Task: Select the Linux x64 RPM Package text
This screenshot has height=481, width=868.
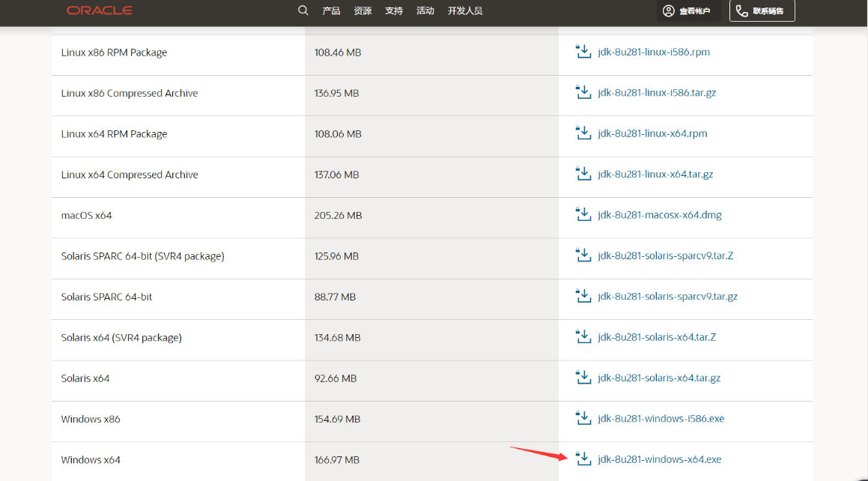Action: point(114,134)
